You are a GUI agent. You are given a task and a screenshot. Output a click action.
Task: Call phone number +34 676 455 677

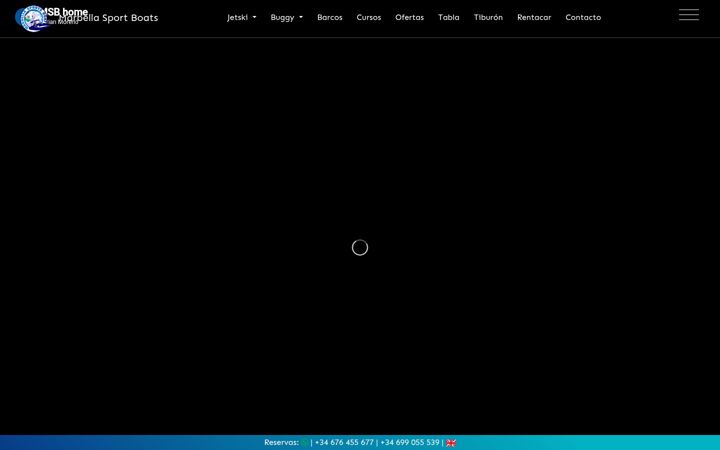point(344,443)
